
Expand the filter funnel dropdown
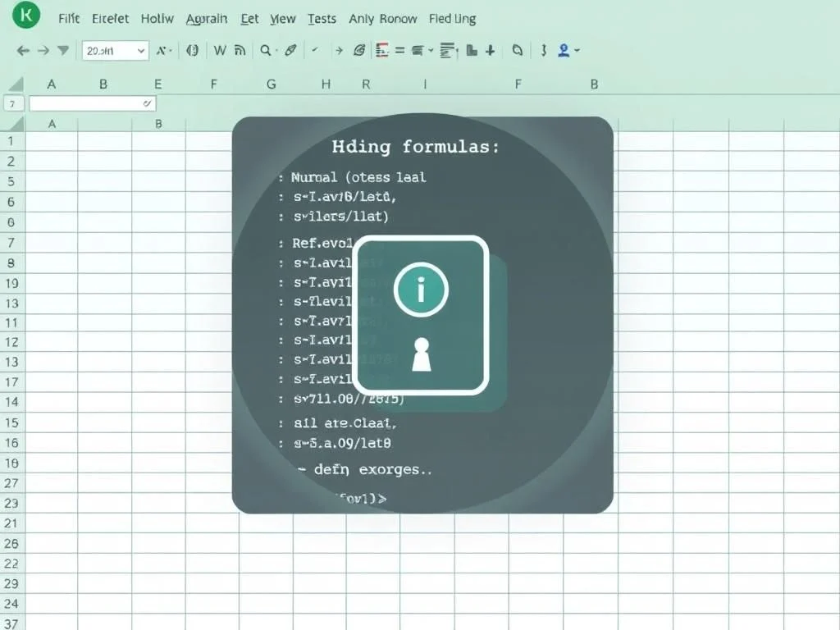click(63, 50)
